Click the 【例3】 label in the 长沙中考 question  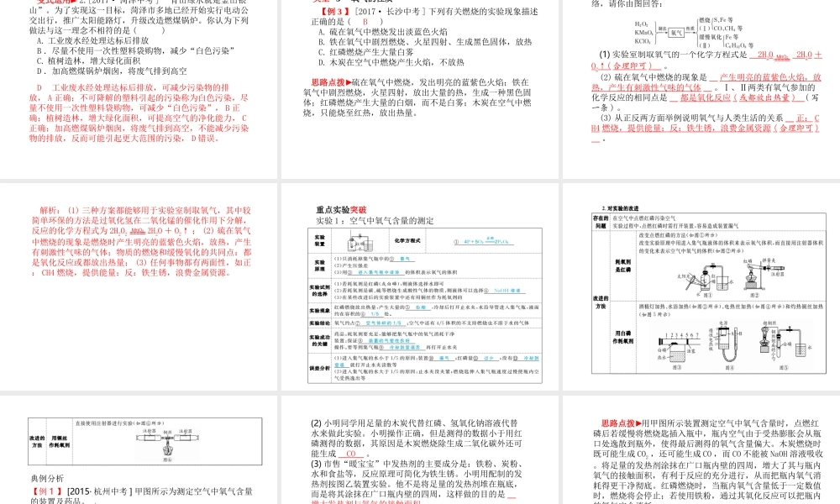334,11
